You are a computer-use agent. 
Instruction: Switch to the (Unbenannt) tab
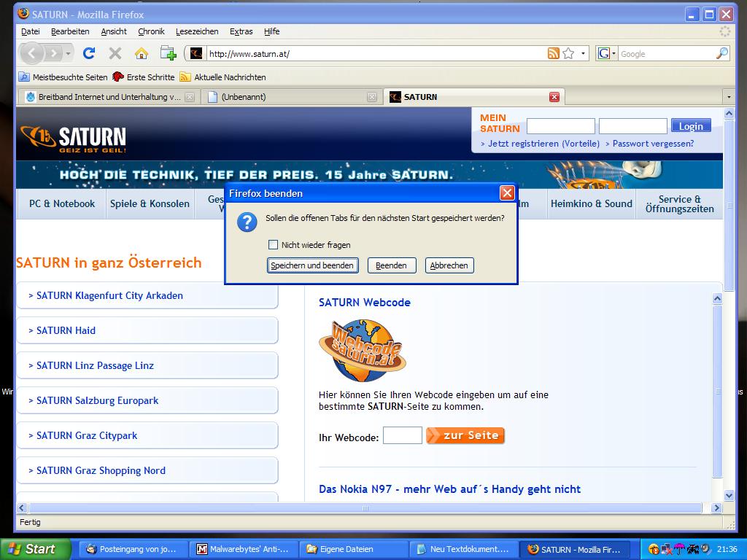coord(291,97)
